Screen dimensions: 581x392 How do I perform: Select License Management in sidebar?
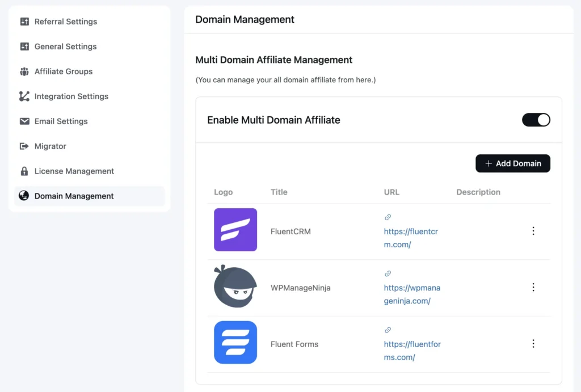pyautogui.click(x=89, y=171)
